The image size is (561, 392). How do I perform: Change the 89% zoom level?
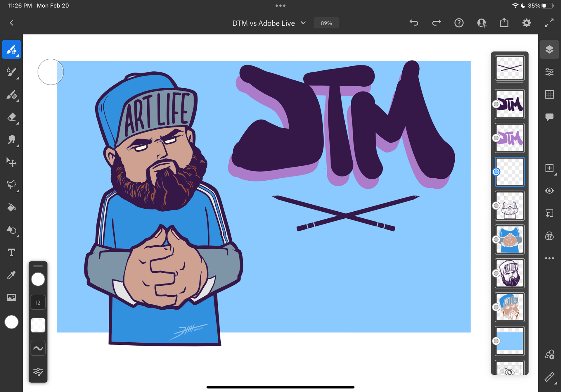[326, 23]
